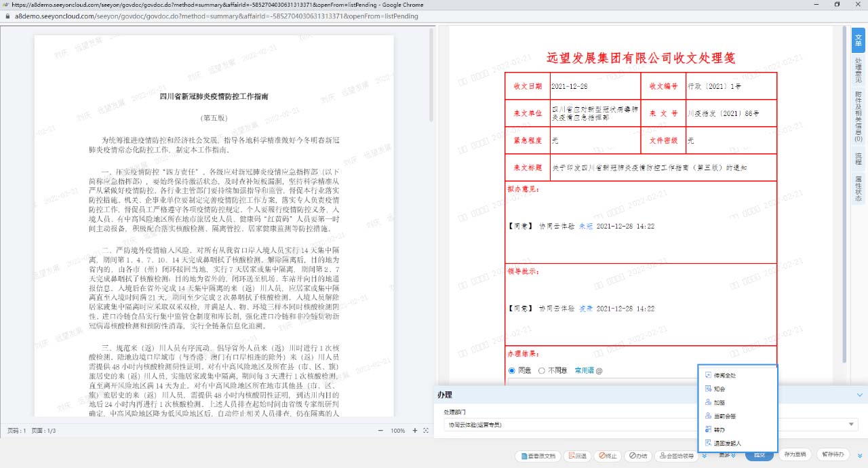Click the 暂存待办 button

click(833, 455)
